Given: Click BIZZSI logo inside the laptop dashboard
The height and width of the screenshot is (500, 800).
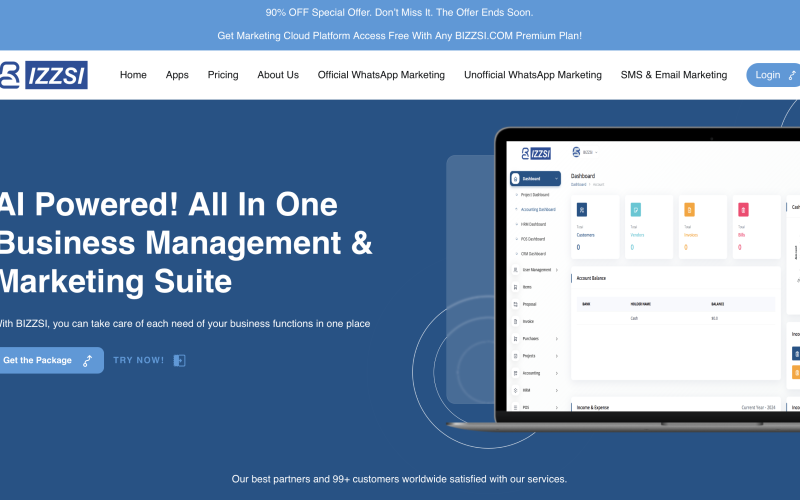Looking at the screenshot, I should tap(536, 153).
